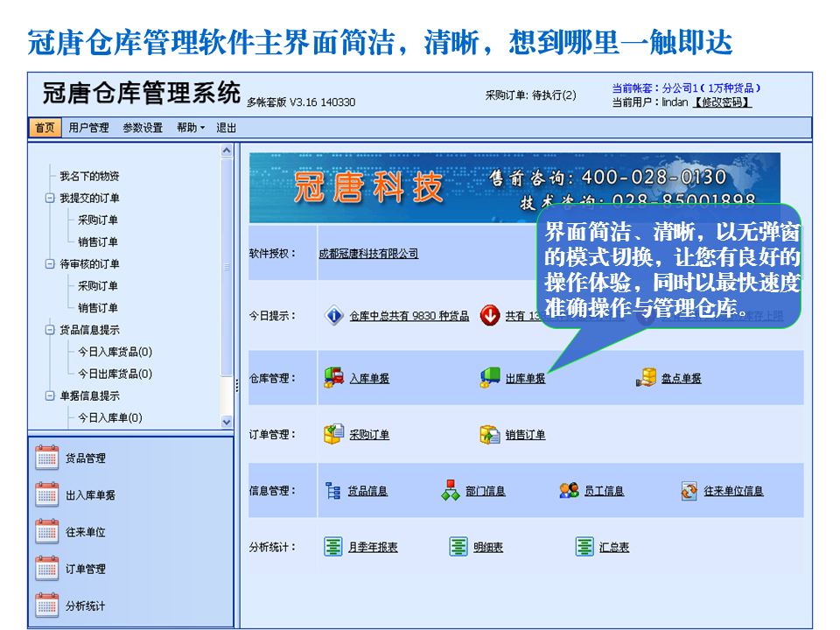Click the 出库单据 truck icon
Viewport: 840px width, 630px height.
click(490, 377)
